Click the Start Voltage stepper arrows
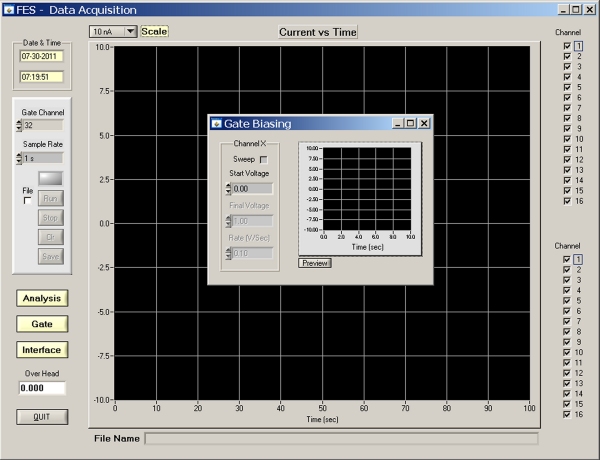The image size is (600, 460). [226, 188]
